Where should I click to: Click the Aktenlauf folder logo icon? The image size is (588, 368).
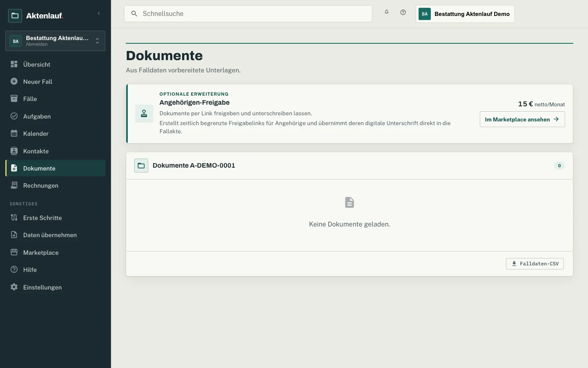tap(15, 16)
